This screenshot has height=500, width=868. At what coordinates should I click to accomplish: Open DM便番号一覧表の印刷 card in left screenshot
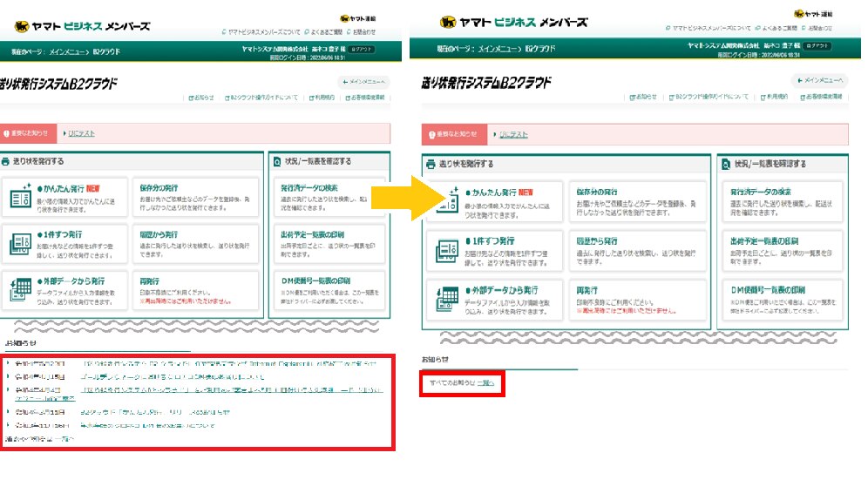point(329,290)
